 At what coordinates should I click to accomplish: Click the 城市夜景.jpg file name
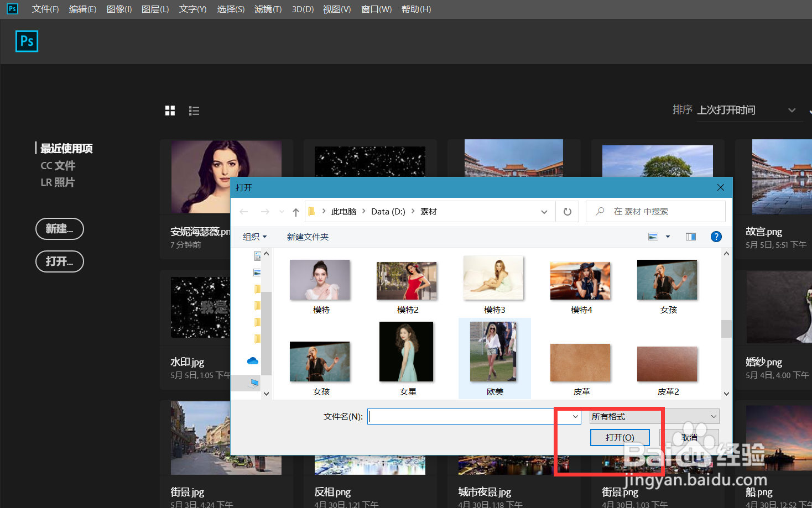pyautogui.click(x=485, y=492)
